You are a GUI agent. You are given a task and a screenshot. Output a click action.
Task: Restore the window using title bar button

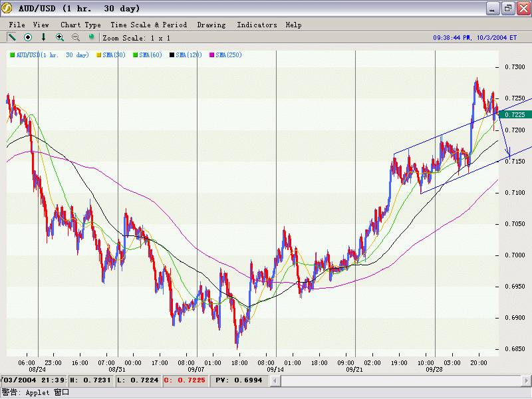click(507, 9)
